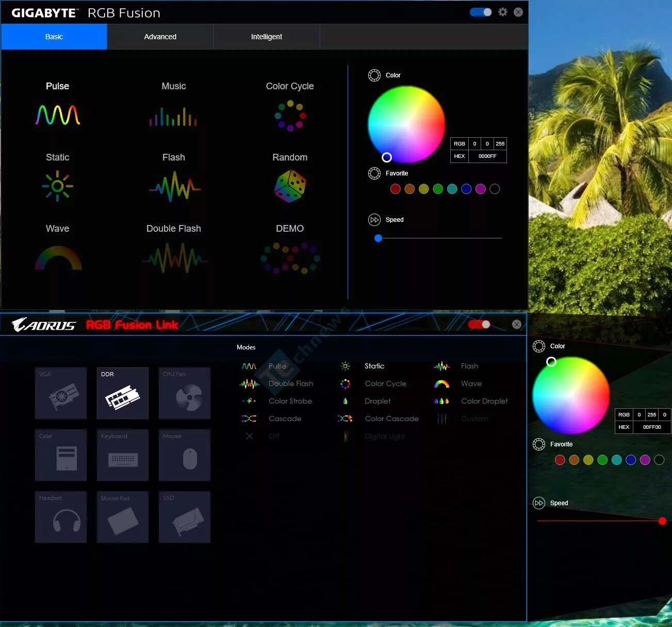Choose the Cascade lighting mode
The height and width of the screenshot is (627, 672).
285,419
